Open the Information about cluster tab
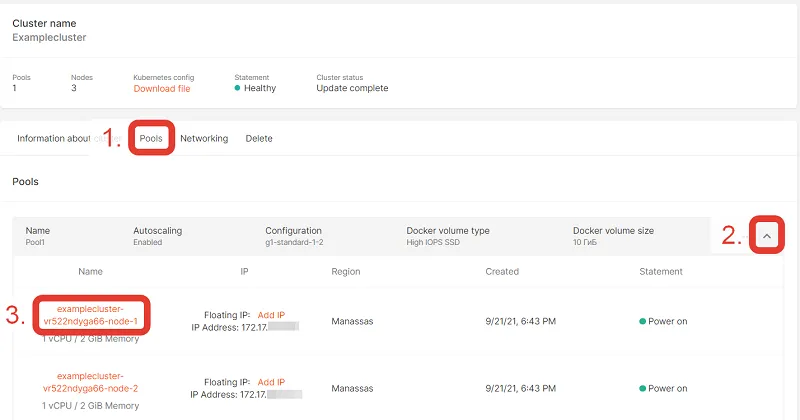800x420 pixels. coord(69,138)
